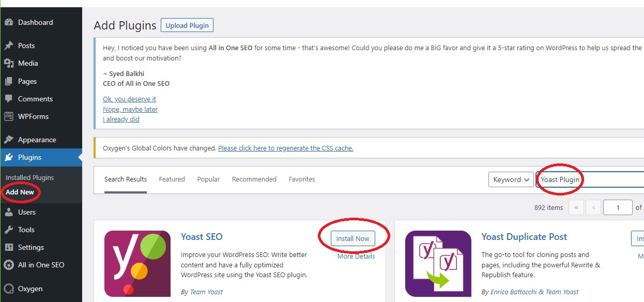
Task: Open More Details for Yoast SEO
Action: pos(356,256)
